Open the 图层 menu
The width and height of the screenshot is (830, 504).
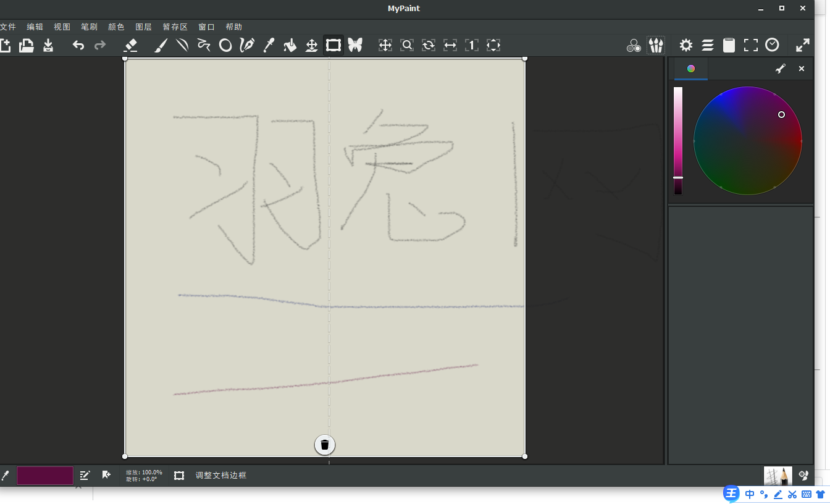pyautogui.click(x=143, y=27)
